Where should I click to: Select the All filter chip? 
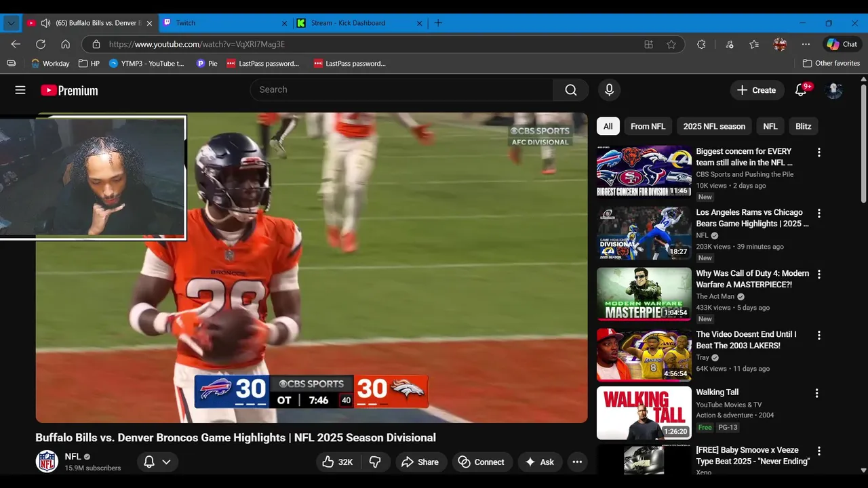click(608, 126)
